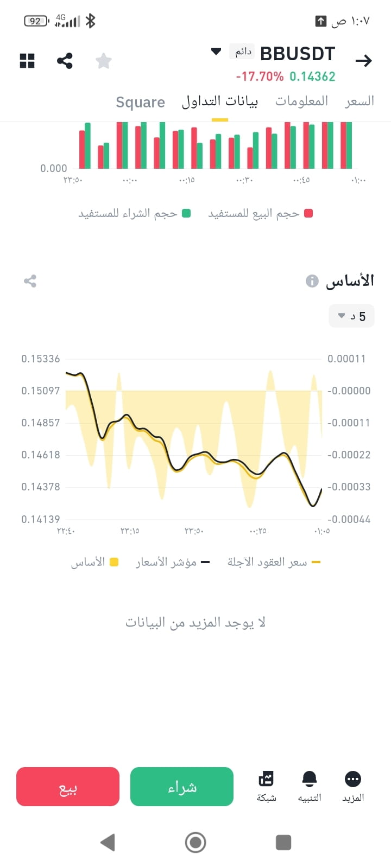Viewport: 391px width, 868px height.
Task: Go back using the header arrow
Action: 363,61
